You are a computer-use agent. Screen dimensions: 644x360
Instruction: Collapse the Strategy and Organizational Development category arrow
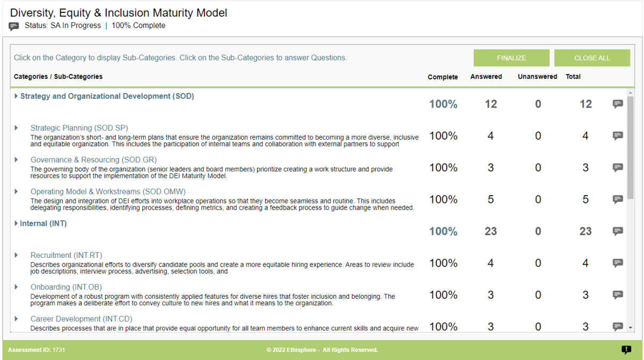(x=16, y=96)
